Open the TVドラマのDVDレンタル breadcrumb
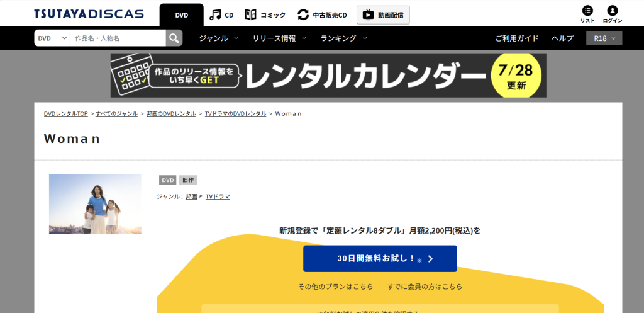The image size is (644, 313). point(235,114)
